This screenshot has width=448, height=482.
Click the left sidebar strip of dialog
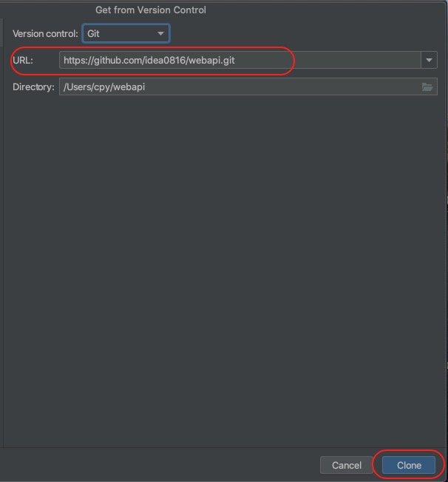point(1,231)
